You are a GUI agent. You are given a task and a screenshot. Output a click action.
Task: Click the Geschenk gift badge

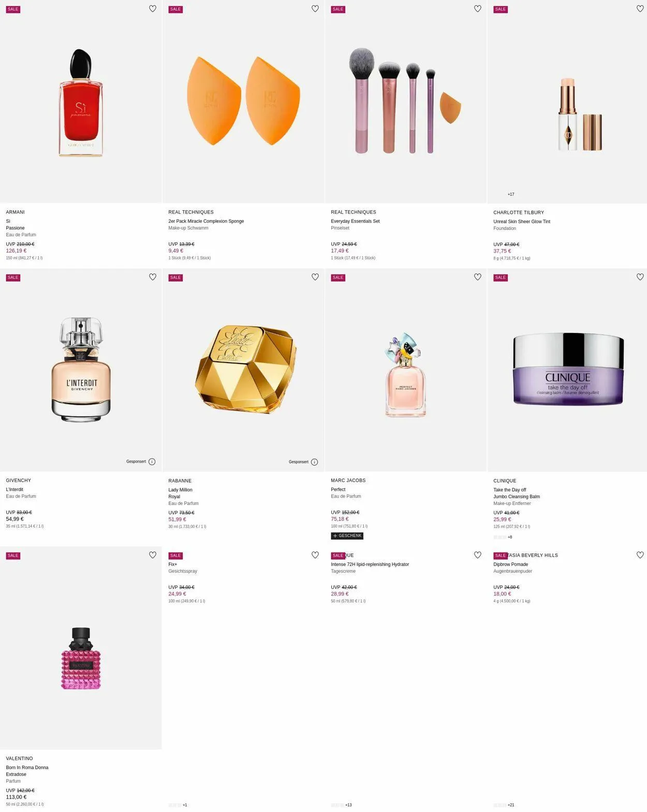pyautogui.click(x=347, y=536)
